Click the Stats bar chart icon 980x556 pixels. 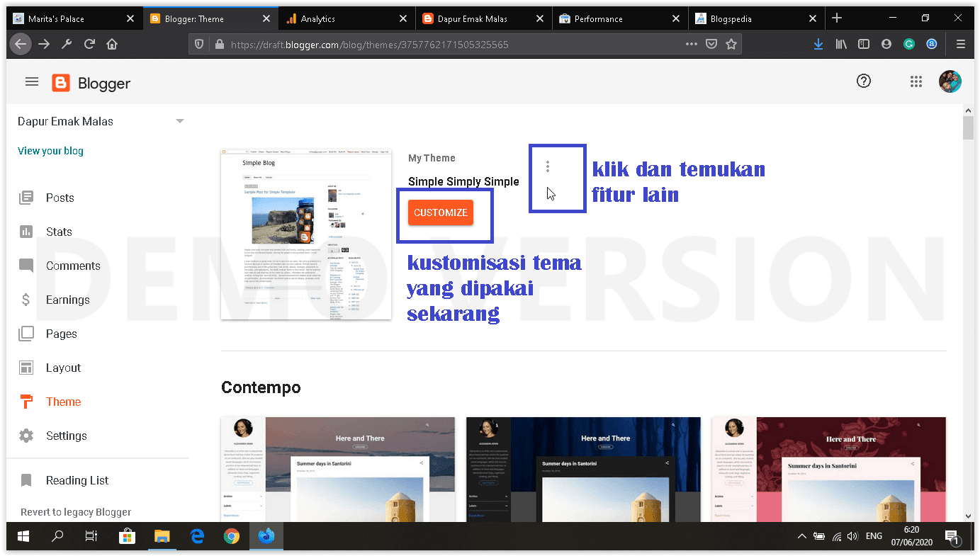[x=26, y=232]
